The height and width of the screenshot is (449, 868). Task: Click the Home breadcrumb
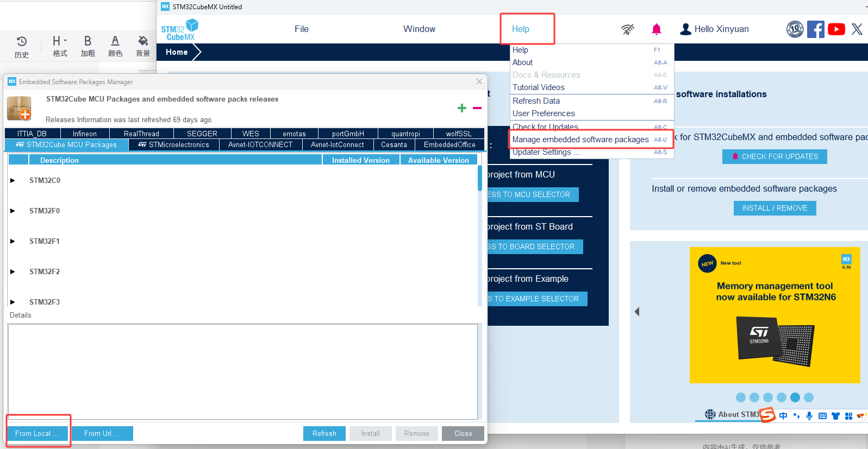(177, 52)
